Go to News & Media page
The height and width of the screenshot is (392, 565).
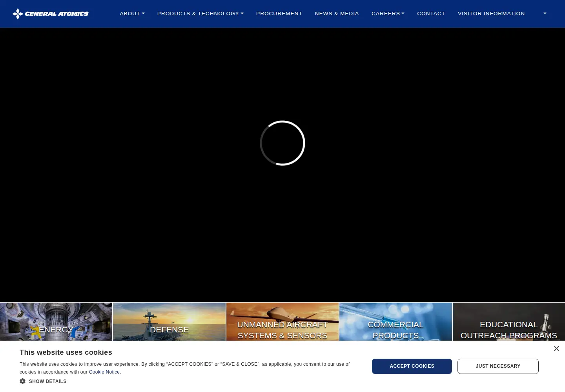pyautogui.click(x=337, y=14)
